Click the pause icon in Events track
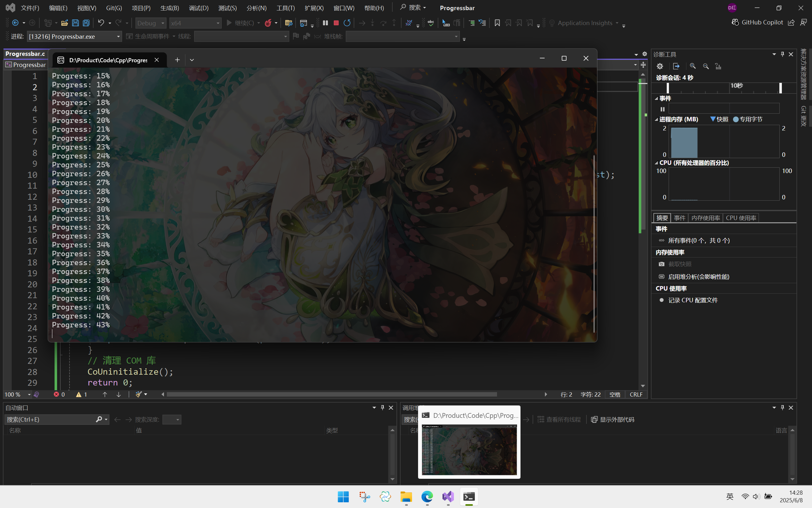812x508 pixels. [x=662, y=109]
